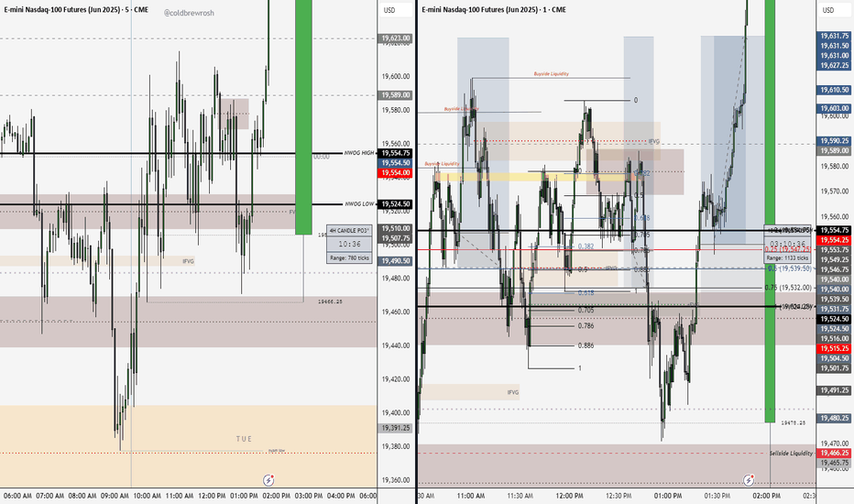Click the 19,623.00 price label
The image size is (854, 504).
tap(396, 38)
